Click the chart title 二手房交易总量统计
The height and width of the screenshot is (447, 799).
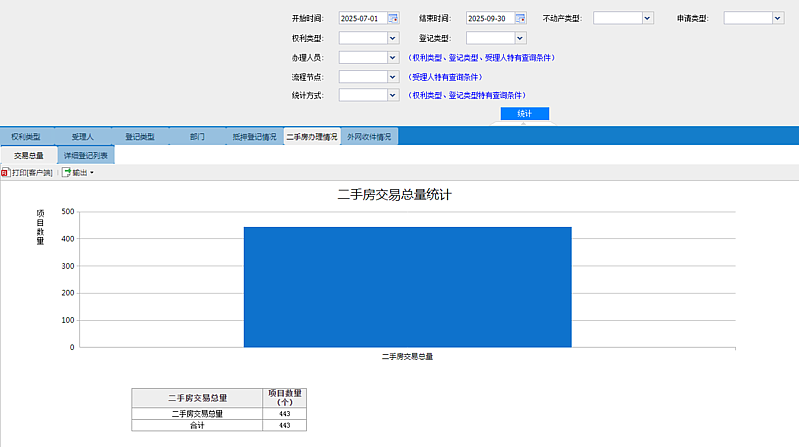(394, 195)
